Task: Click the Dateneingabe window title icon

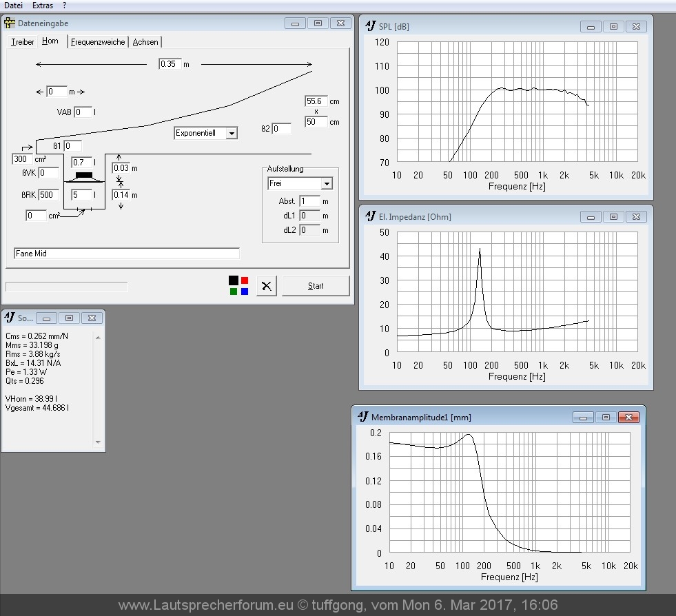Action: tap(9, 23)
